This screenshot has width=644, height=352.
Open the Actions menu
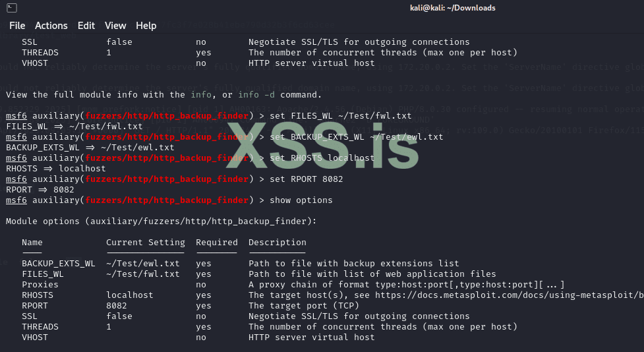point(51,26)
